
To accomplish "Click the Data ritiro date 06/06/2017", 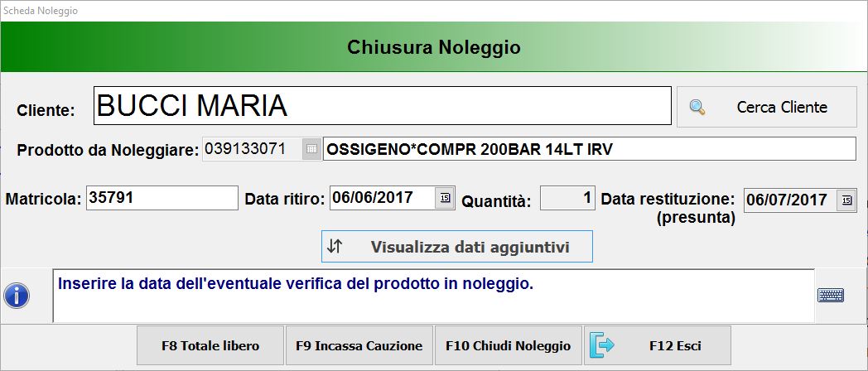I will (x=381, y=198).
